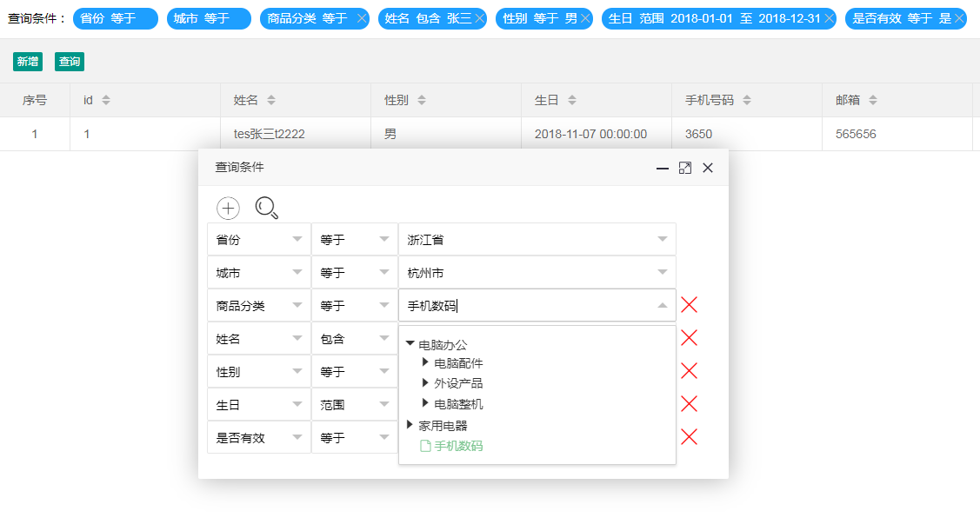
Task: Open the 杭州市 city value dropdown
Action: 662,273
